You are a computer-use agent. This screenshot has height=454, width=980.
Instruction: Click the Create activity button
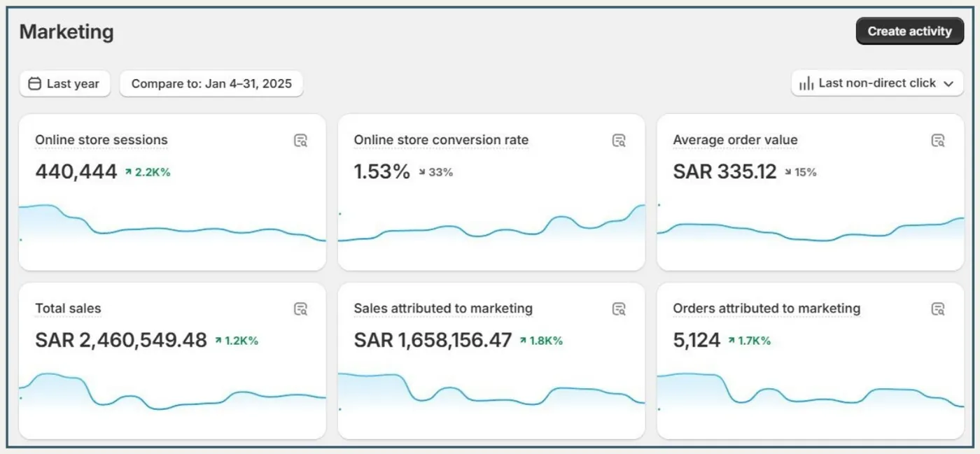[x=909, y=31]
